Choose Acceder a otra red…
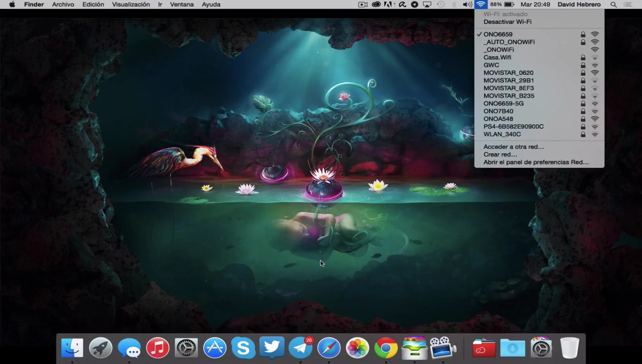 click(x=539, y=147)
